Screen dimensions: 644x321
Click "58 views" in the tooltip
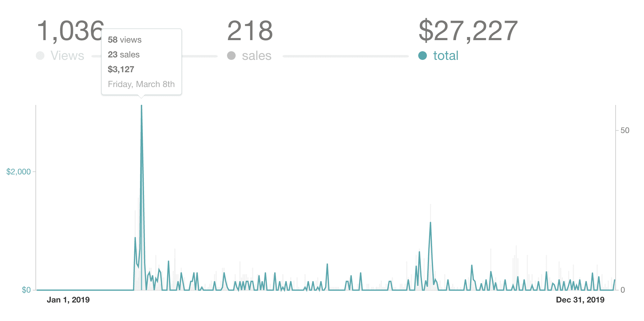click(125, 40)
